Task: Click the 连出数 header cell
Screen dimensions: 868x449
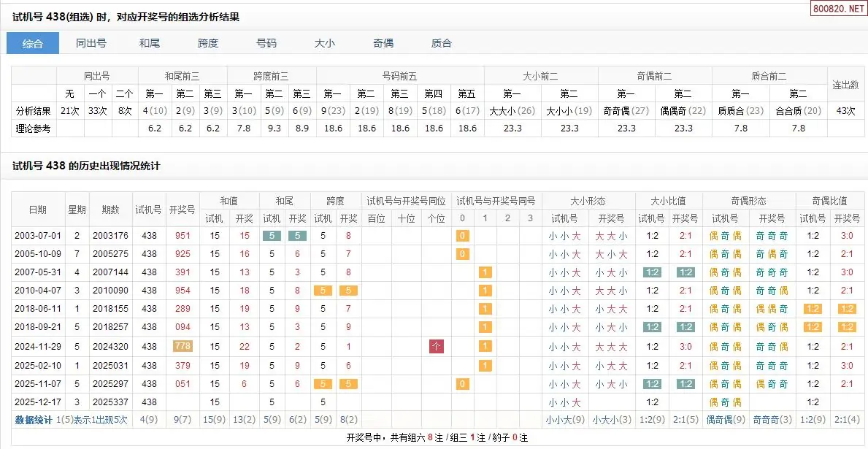Action: [846, 85]
